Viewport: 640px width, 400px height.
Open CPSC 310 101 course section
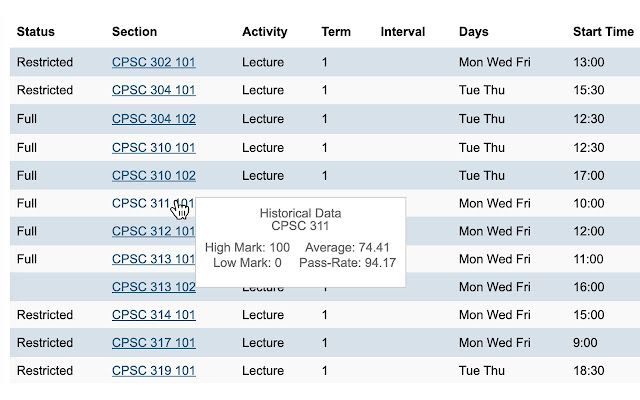point(153,147)
